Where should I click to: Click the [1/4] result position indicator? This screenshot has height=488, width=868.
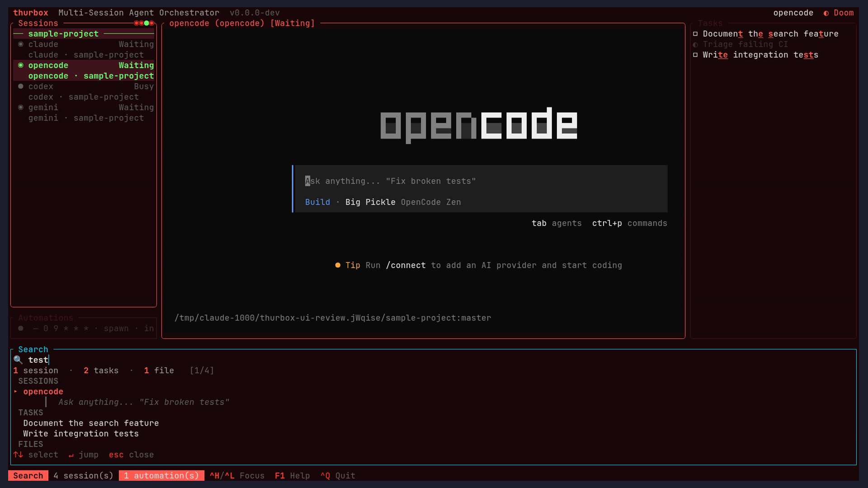click(x=202, y=371)
